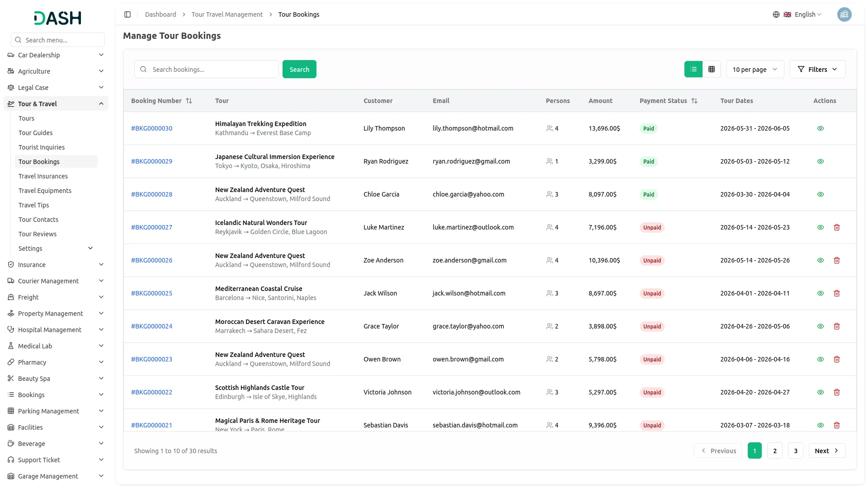Delete Jack Wilson's booking
Viewport: 868px width, 488px height.
tap(837, 293)
